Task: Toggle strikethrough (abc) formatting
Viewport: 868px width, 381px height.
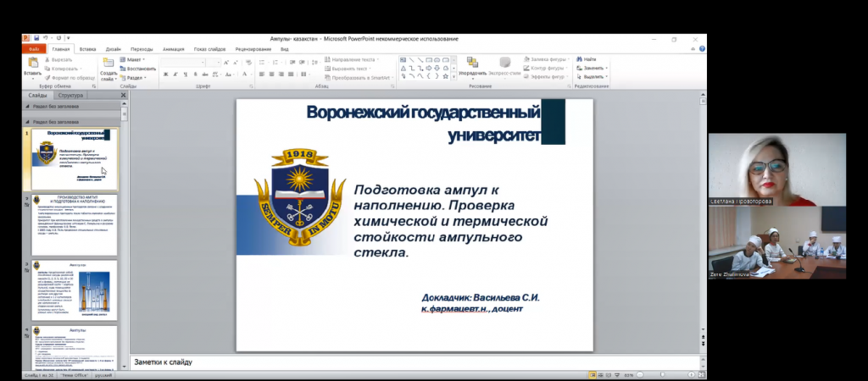Action: click(205, 75)
